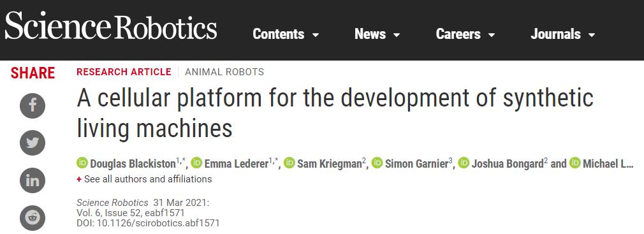Click author name Douglas Blackiston
Viewport: 644px width, 234px height.
coord(133,165)
